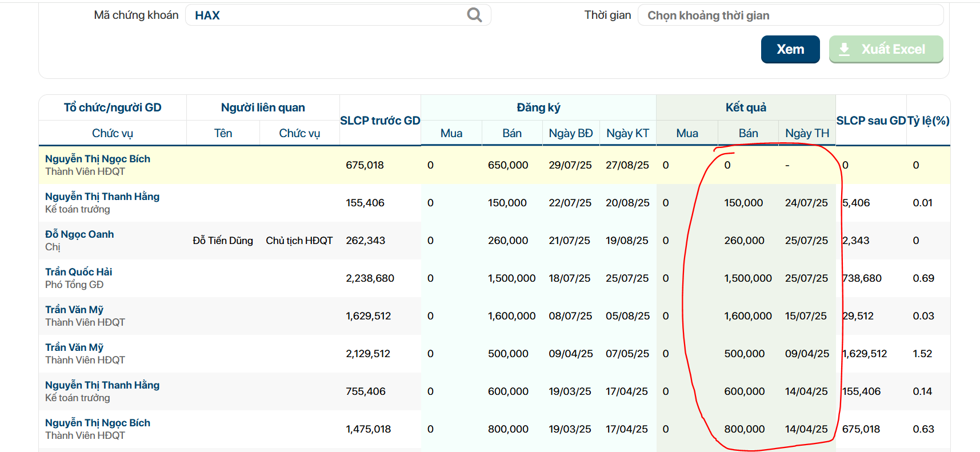Open Trần Văn Mỹ row with 2,129,512 shares
The width and height of the screenshot is (980, 452).
click(x=74, y=347)
